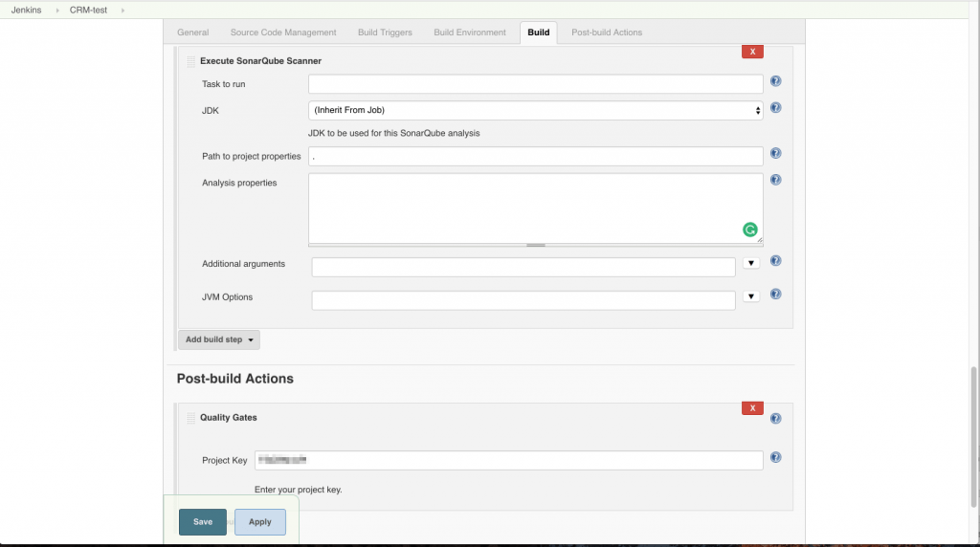
Task: Show help for Analysis properties
Action: click(775, 180)
